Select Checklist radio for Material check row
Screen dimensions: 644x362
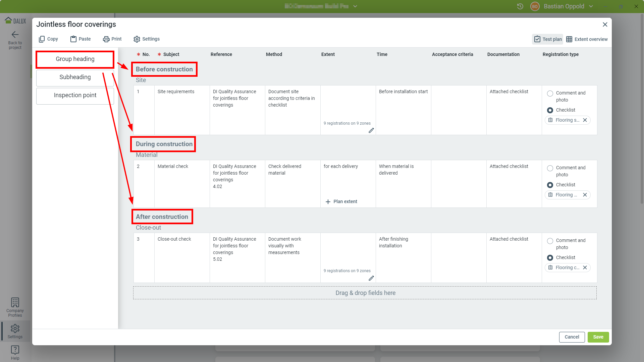click(550, 185)
